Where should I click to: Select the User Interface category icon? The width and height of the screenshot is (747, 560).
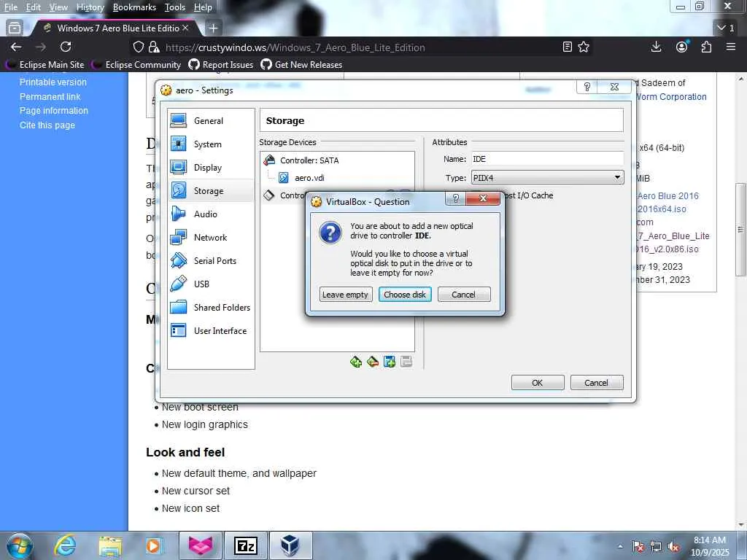pyautogui.click(x=179, y=330)
